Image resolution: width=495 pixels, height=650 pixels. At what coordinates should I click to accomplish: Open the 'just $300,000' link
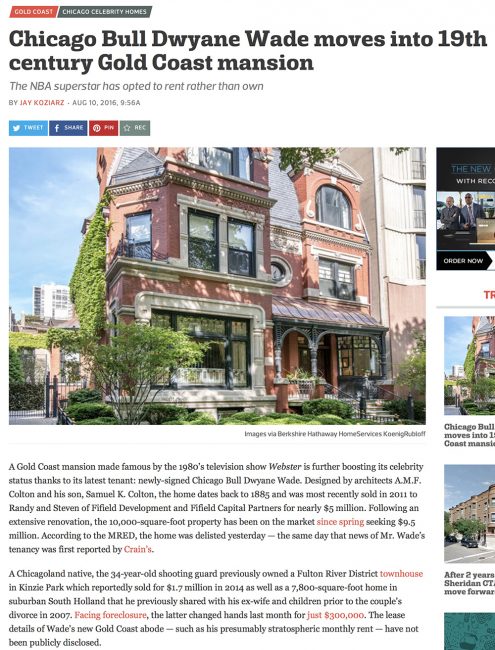click(x=335, y=615)
